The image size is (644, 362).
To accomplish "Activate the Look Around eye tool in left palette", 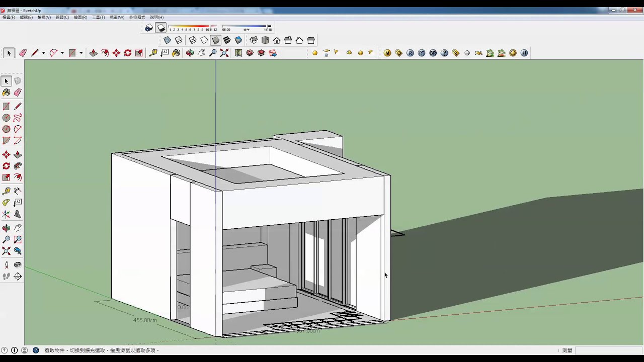I will (x=18, y=265).
